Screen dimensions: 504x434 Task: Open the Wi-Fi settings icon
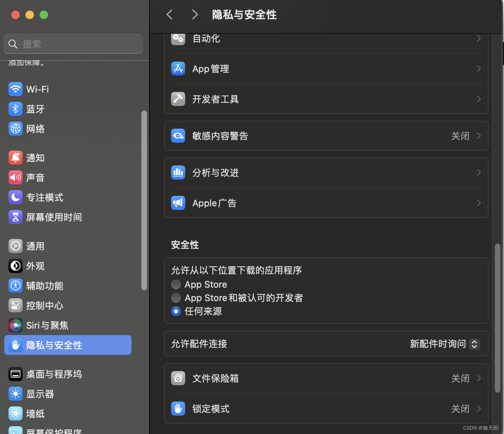(16, 89)
